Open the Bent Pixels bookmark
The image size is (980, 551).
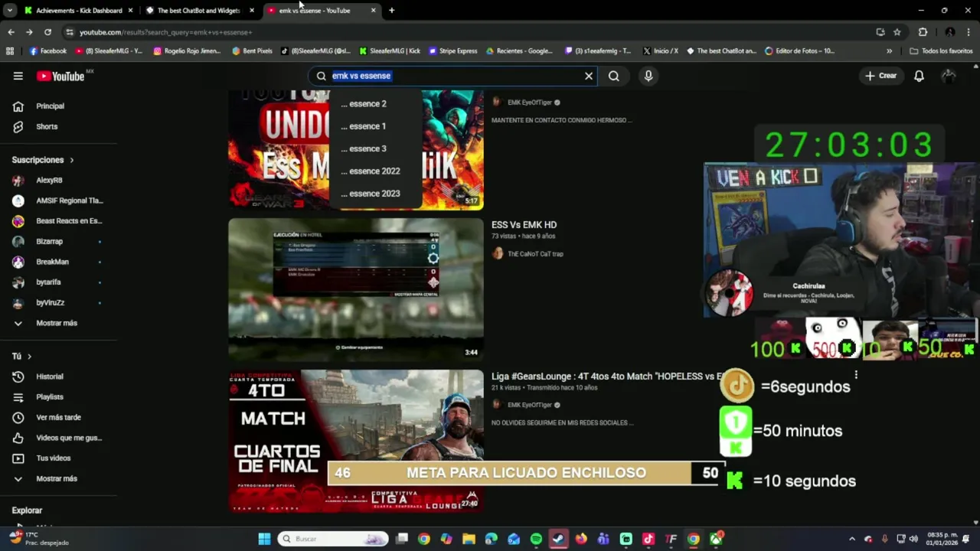click(252, 51)
